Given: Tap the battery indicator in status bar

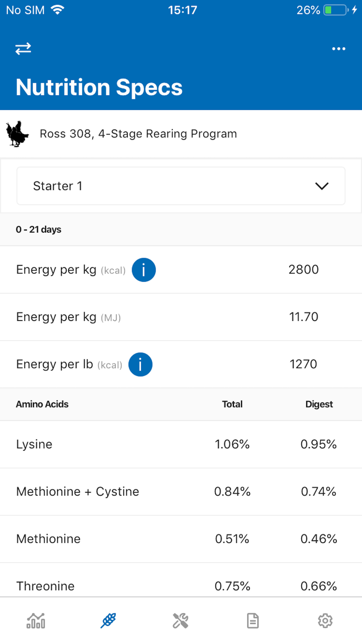Looking at the screenshot, I should (x=336, y=10).
